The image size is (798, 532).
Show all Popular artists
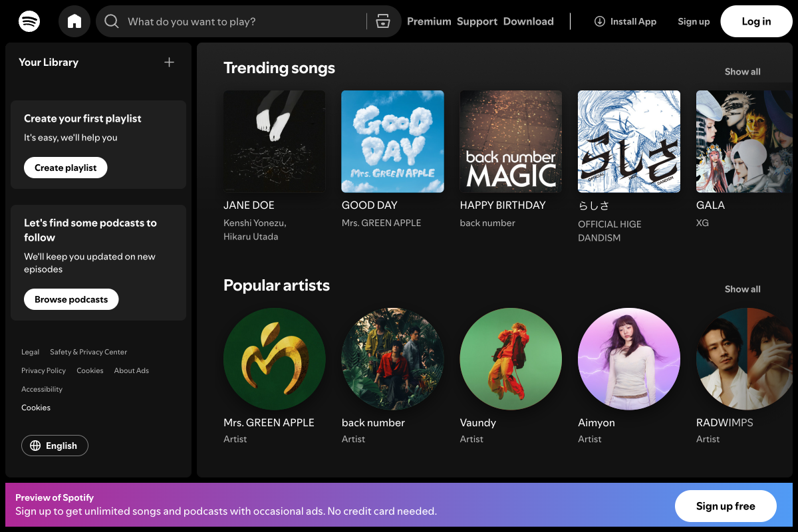click(x=742, y=289)
